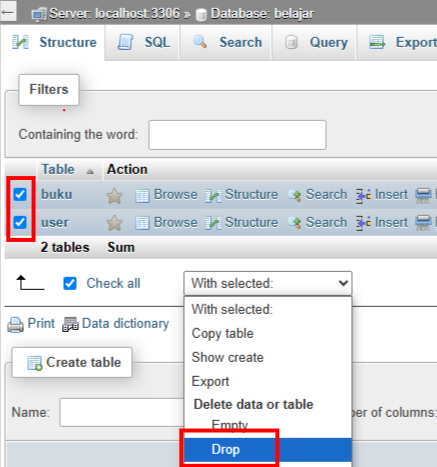Click the Structure icon in user row
Image resolution: width=437 pixels, height=467 pixels.
(x=213, y=223)
